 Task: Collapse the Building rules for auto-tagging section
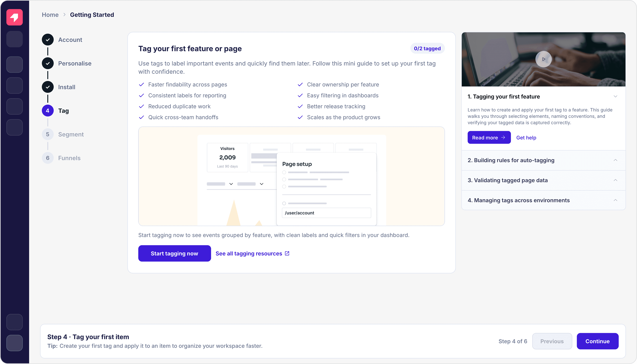pos(616,160)
